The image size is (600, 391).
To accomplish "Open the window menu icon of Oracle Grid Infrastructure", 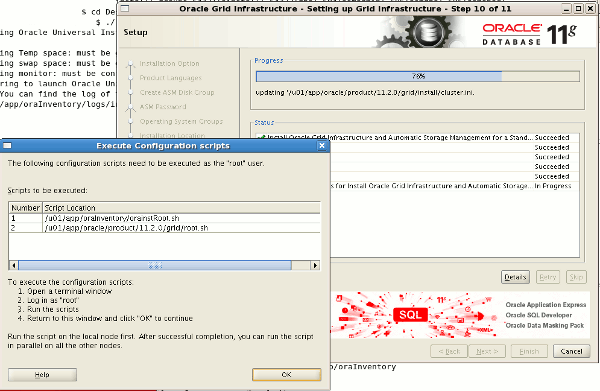I will (x=125, y=8).
